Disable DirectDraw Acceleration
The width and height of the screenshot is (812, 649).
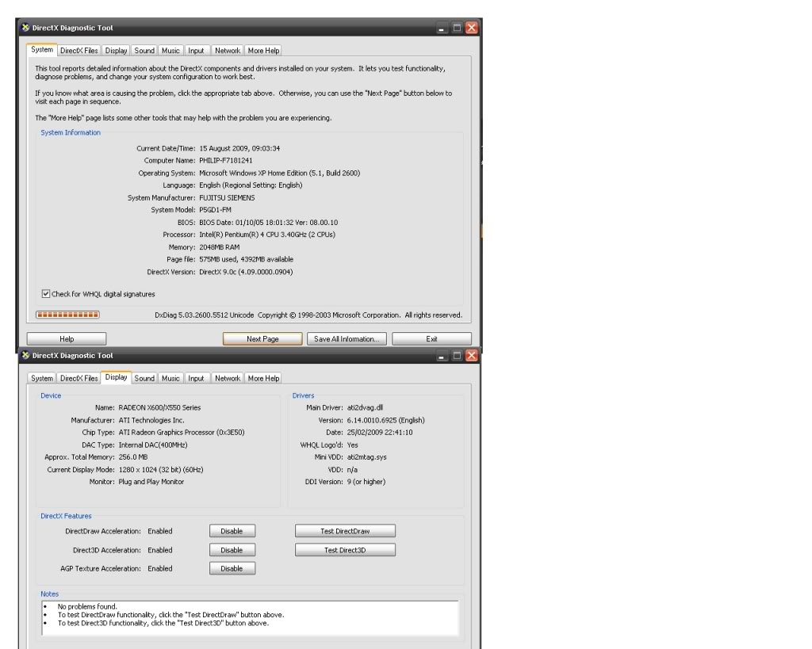232,531
